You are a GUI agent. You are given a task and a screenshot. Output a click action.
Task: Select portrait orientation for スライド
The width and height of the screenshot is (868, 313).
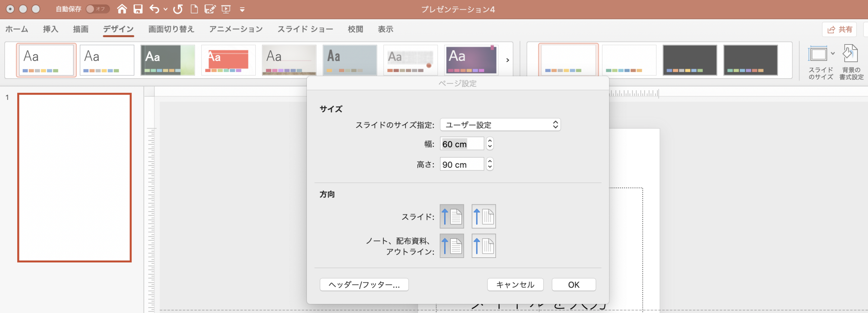(452, 217)
